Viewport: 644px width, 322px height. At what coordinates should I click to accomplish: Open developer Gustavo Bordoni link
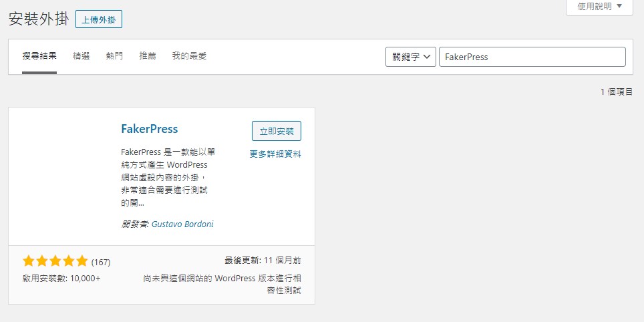click(x=182, y=224)
